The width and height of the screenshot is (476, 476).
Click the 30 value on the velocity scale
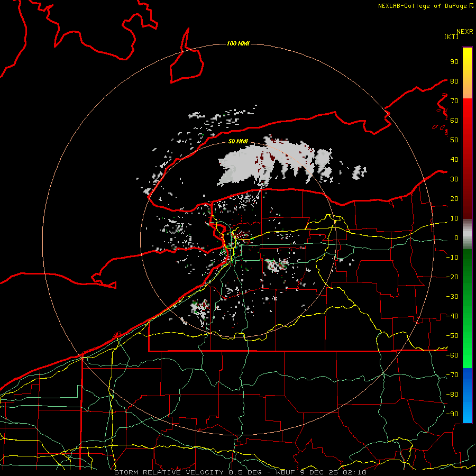pos(454,179)
